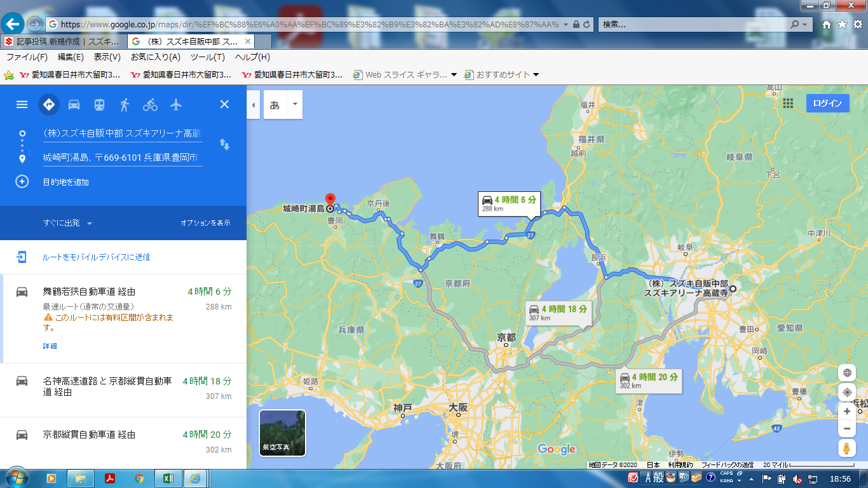The image size is (868, 488).
Task: Zoom in the map with plus button
Action: click(x=846, y=411)
